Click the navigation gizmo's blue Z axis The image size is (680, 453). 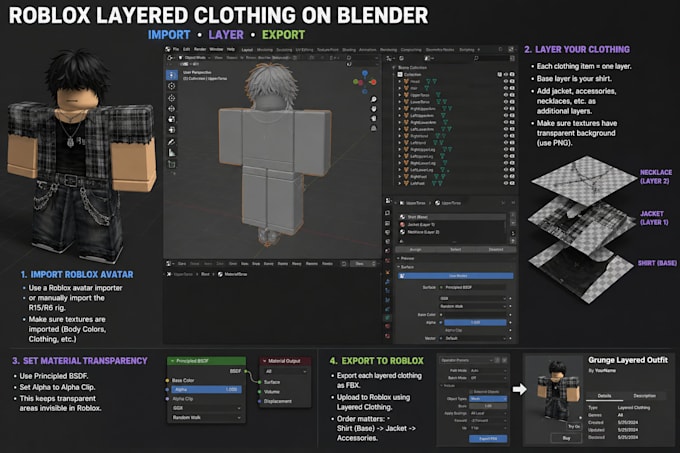(x=365, y=74)
